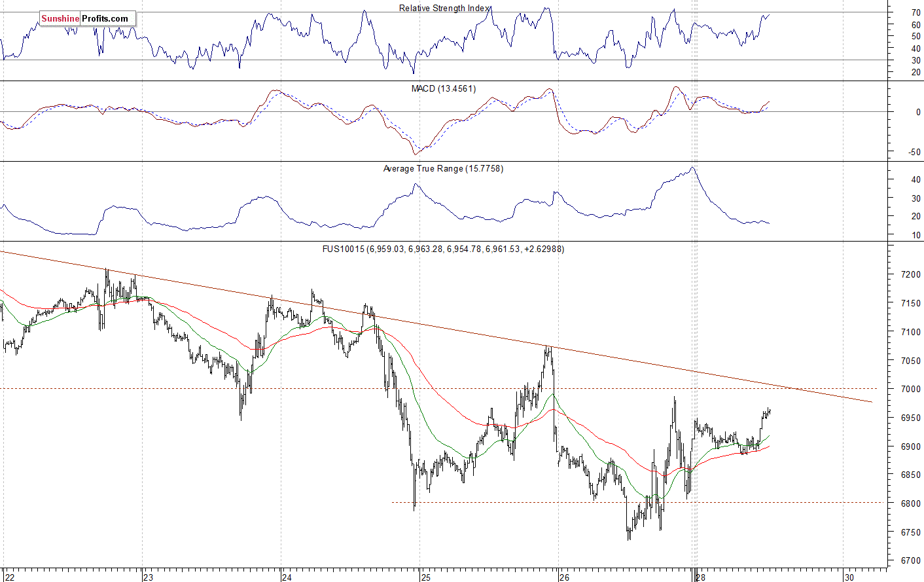Click the ATR axis value 30
924x582 pixels.
click(915, 198)
